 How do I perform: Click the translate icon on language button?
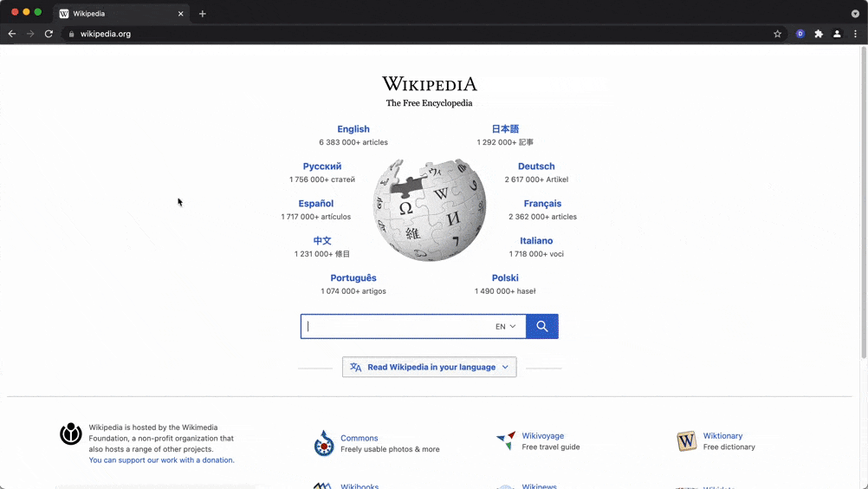coord(355,367)
